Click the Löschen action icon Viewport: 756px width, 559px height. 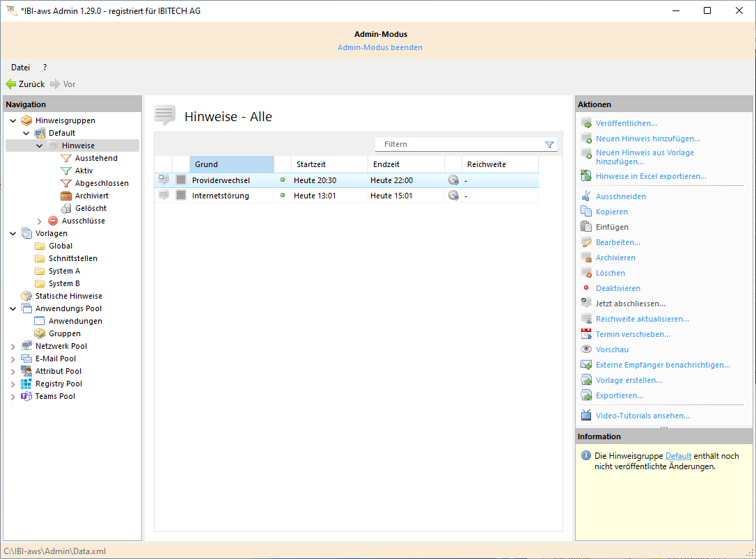pos(586,273)
